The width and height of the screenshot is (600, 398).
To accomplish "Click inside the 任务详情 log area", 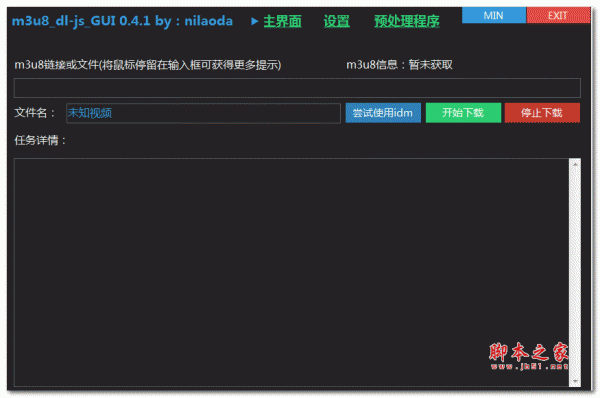I will 292,272.
